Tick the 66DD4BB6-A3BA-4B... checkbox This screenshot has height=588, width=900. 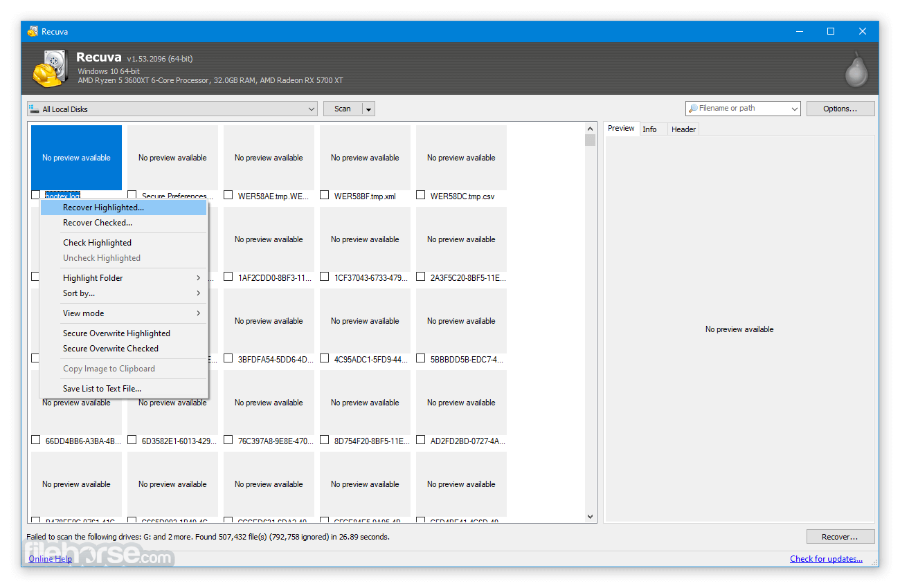[36, 440]
